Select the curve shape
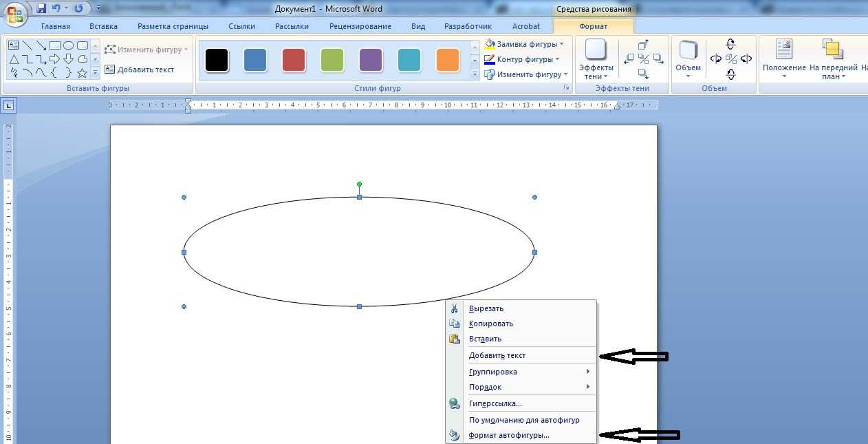 41,72
